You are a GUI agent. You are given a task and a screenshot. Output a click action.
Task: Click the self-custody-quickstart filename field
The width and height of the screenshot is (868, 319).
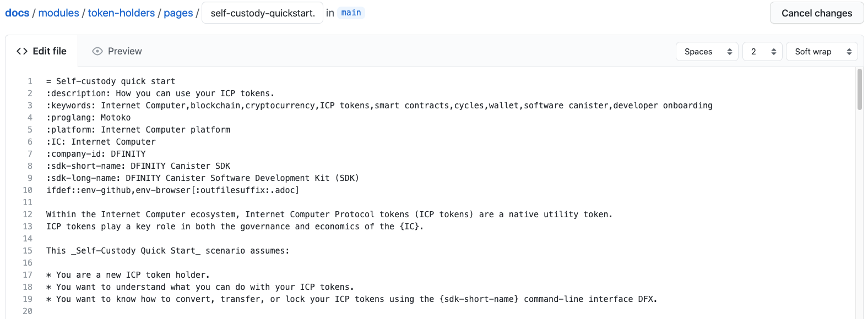click(262, 13)
